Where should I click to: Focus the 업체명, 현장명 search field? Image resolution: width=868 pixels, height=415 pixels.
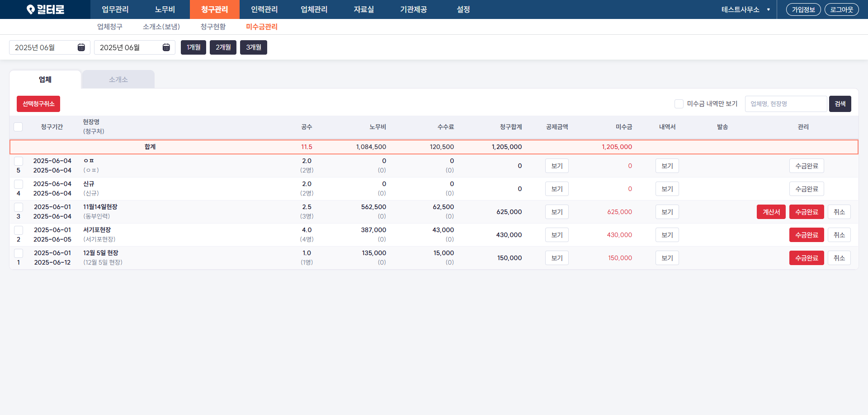point(785,104)
